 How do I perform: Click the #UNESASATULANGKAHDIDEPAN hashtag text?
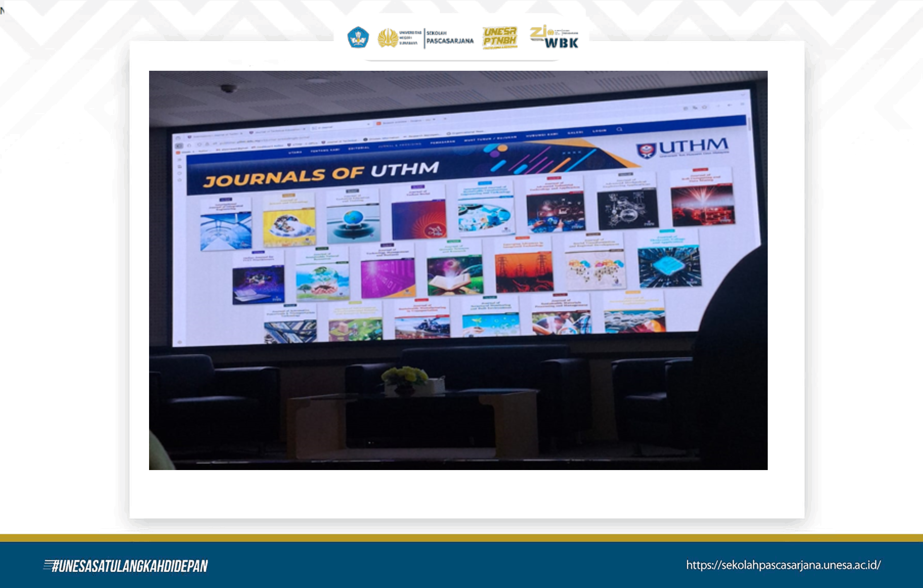(x=126, y=566)
